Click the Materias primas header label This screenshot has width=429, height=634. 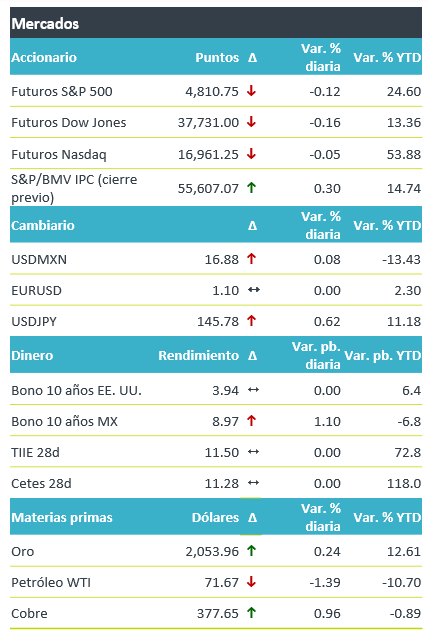62,518
